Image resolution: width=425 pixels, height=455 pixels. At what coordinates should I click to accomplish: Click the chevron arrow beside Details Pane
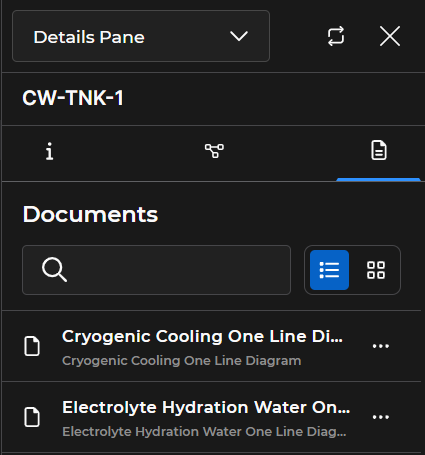click(239, 36)
